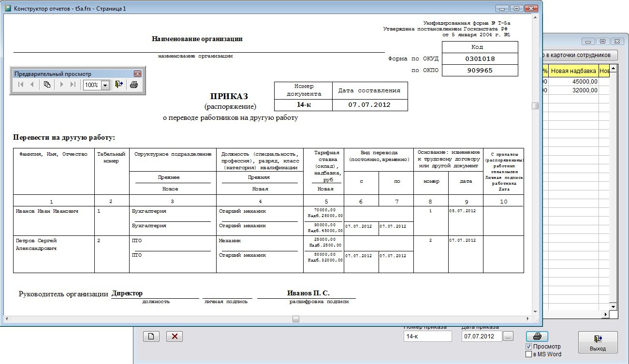Click the ОКПО code 909965
Viewport: 629px width, 364px height.
pos(480,70)
